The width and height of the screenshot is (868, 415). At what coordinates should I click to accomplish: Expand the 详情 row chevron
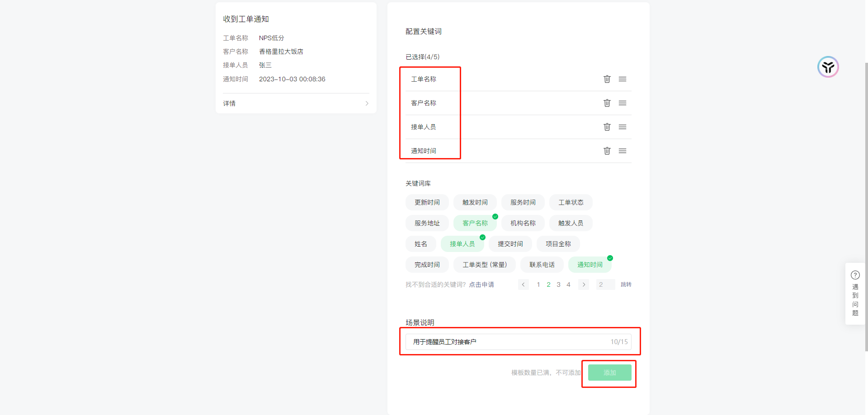point(367,103)
